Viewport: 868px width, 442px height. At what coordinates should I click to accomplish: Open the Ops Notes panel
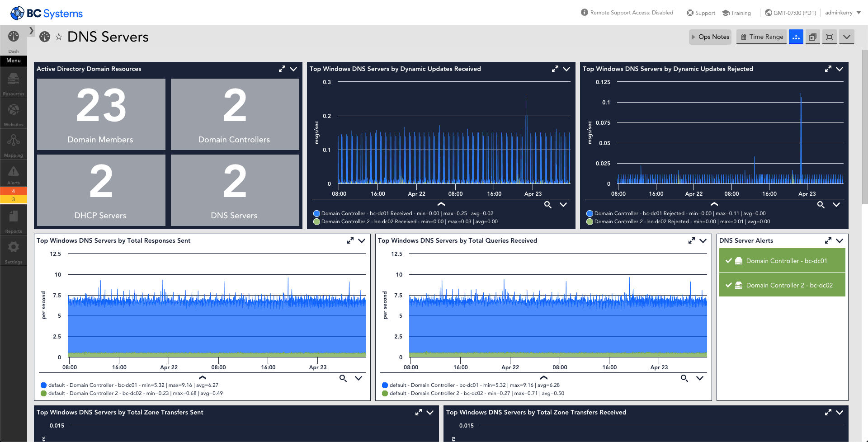[x=710, y=37]
